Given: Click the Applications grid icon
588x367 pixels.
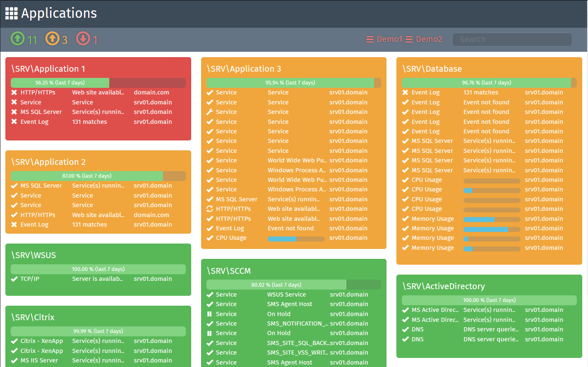Looking at the screenshot, I should (x=11, y=13).
